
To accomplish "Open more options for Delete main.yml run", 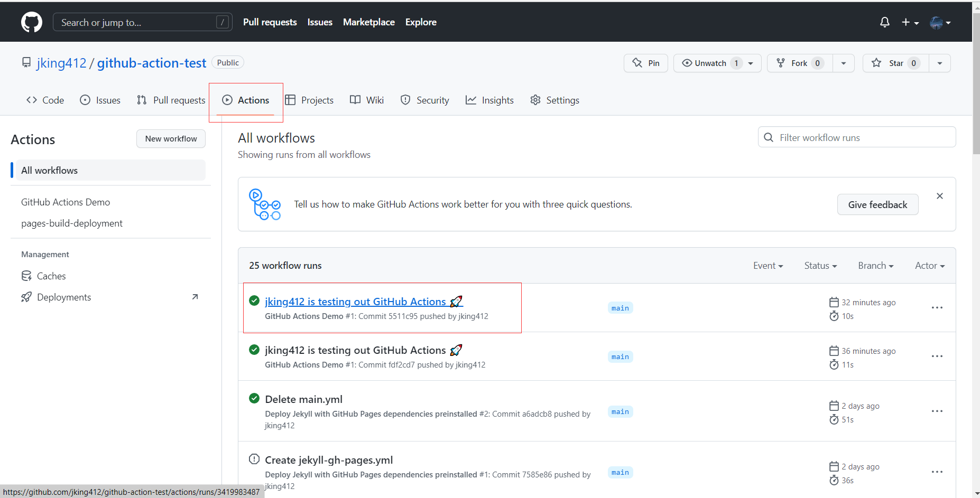I will pyautogui.click(x=937, y=411).
